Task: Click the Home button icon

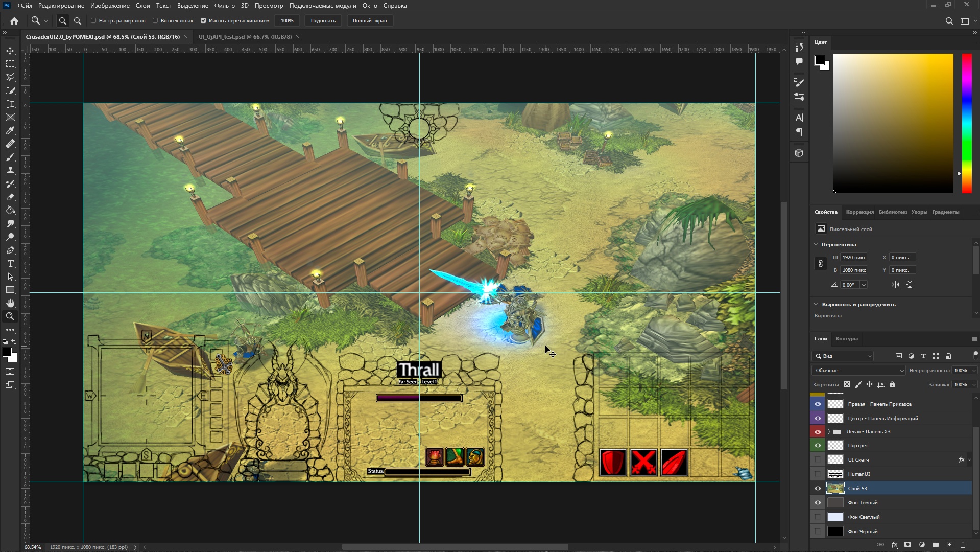Action: [14, 21]
